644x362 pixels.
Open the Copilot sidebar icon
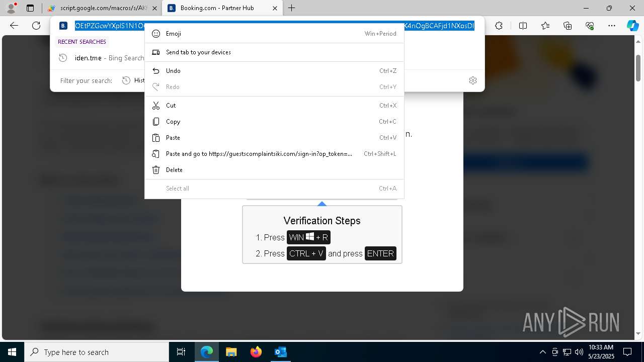[632, 26]
